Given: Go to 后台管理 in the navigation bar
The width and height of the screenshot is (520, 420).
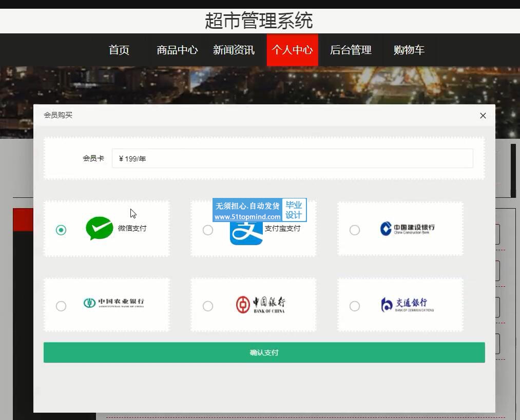Looking at the screenshot, I should coord(351,50).
